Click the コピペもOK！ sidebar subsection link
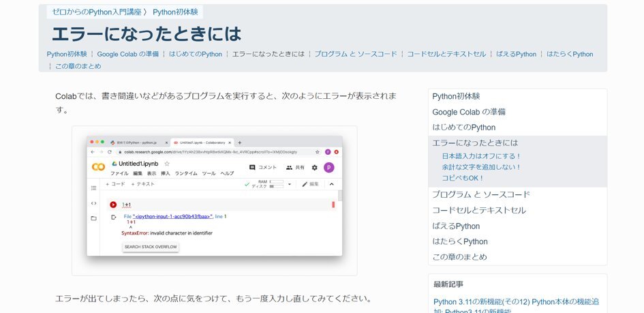Viewport: 644px width, 313px height. tap(463, 178)
